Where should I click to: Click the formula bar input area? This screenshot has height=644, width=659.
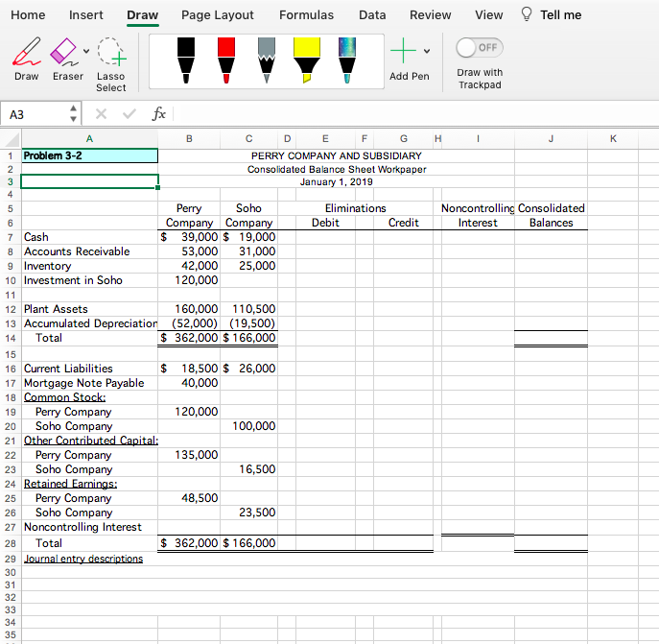[416, 114]
